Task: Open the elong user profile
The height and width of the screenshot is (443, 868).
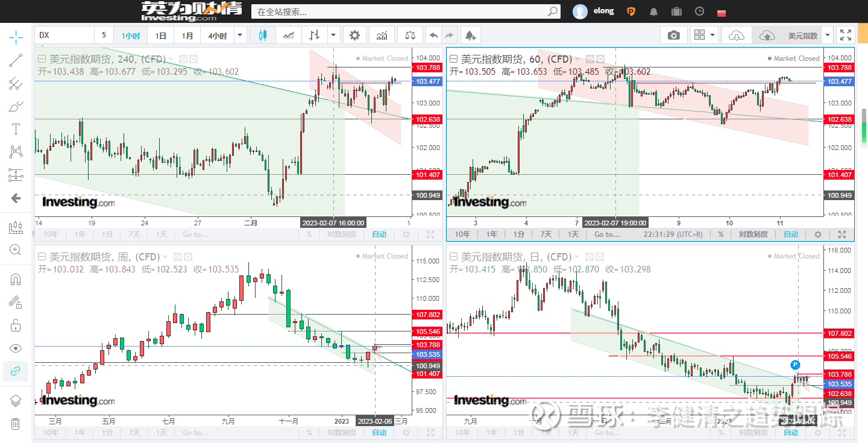Action: tap(593, 11)
